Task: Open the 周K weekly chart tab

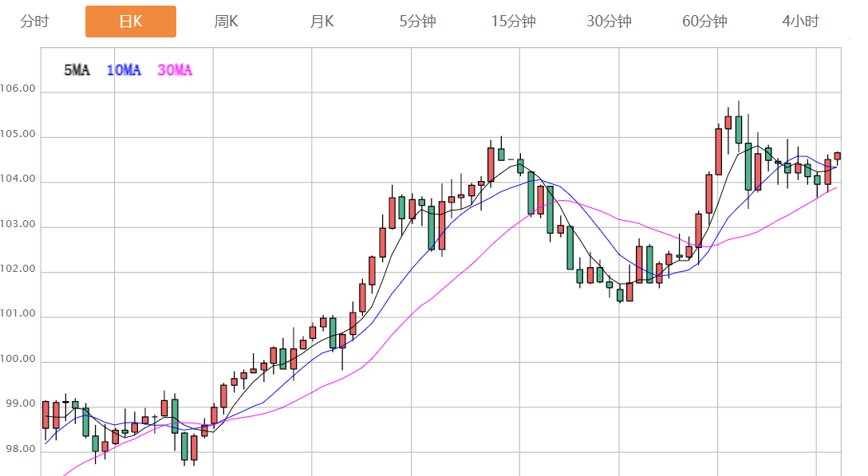Action: click(226, 22)
